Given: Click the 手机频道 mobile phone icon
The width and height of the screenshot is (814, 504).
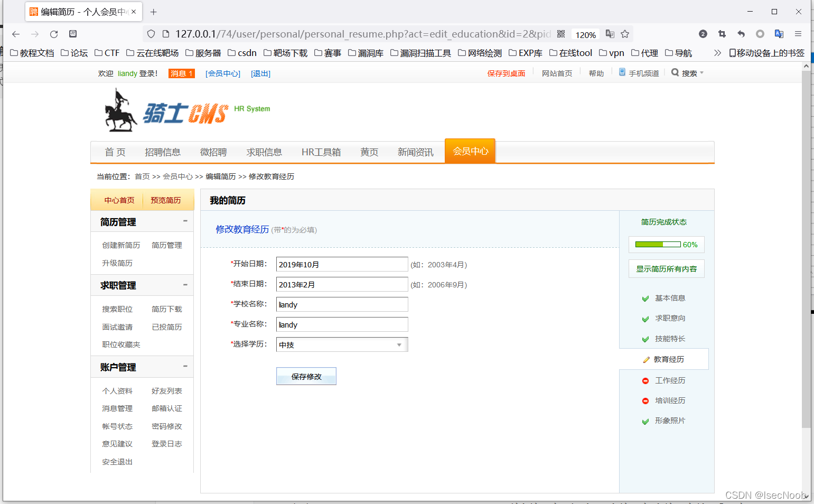Looking at the screenshot, I should pyautogui.click(x=622, y=72).
